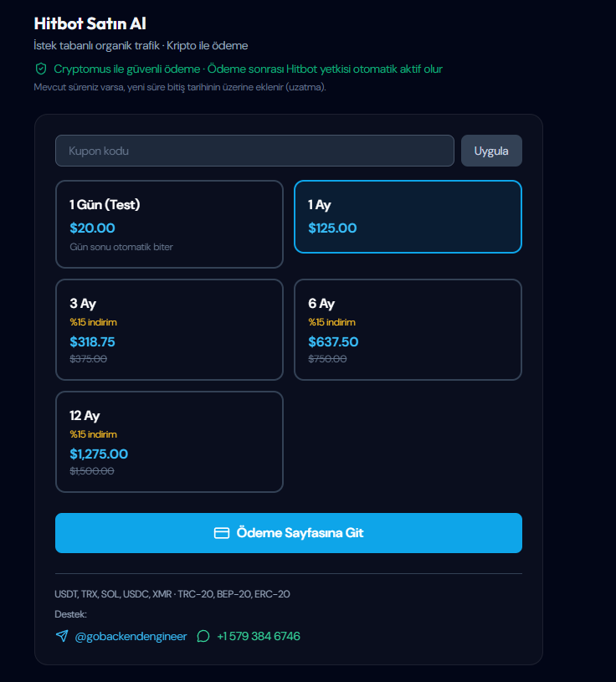Click the green shield security icon
Viewport: 616px width, 682px height.
pos(41,69)
